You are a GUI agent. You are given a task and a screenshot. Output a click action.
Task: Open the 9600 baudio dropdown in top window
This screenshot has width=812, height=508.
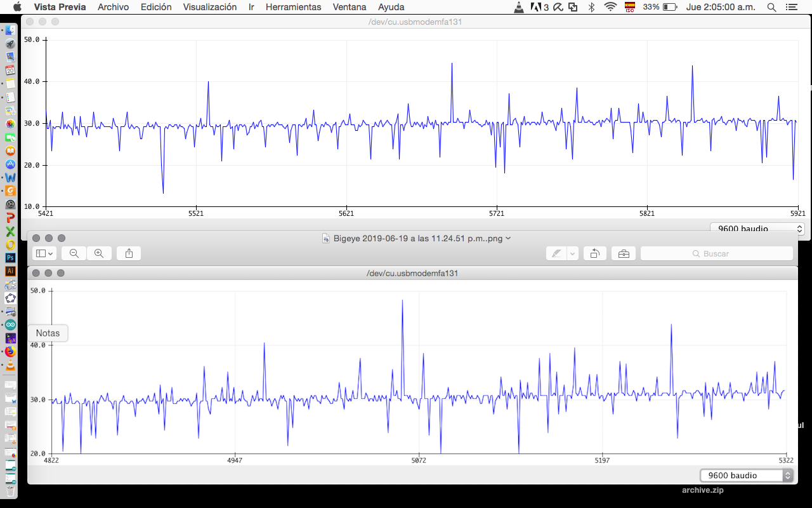point(757,229)
